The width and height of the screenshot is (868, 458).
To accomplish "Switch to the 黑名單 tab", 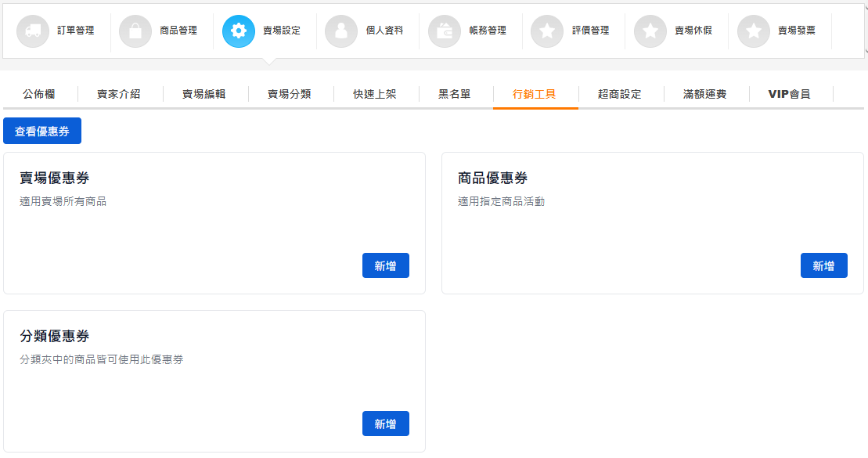I will point(455,94).
